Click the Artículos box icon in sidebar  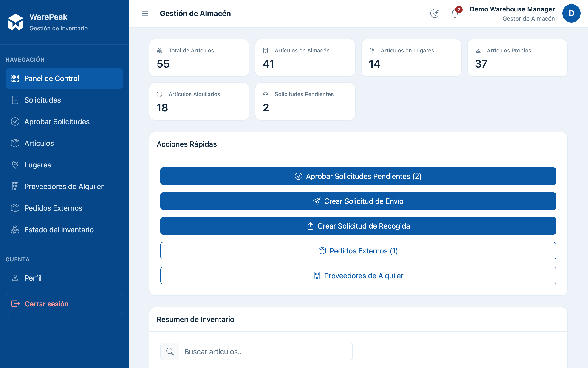pos(15,143)
